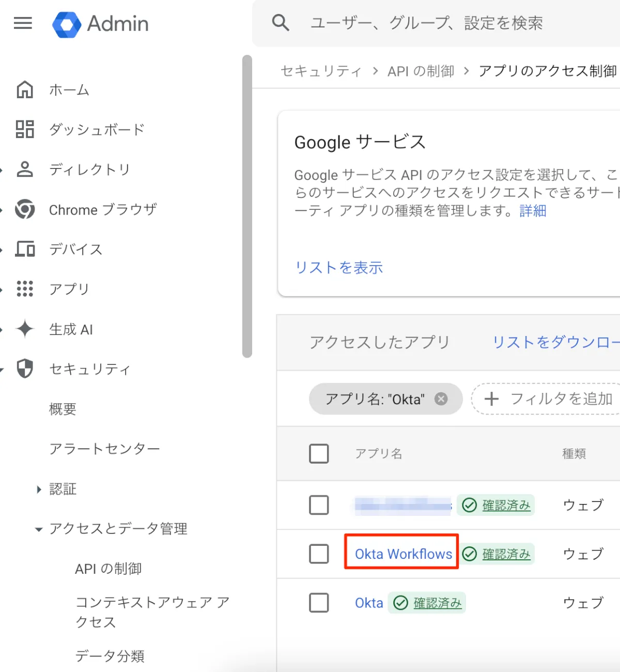Go to アラートセンター in the sidebar
Screen dimensions: 620x672
coord(104,449)
